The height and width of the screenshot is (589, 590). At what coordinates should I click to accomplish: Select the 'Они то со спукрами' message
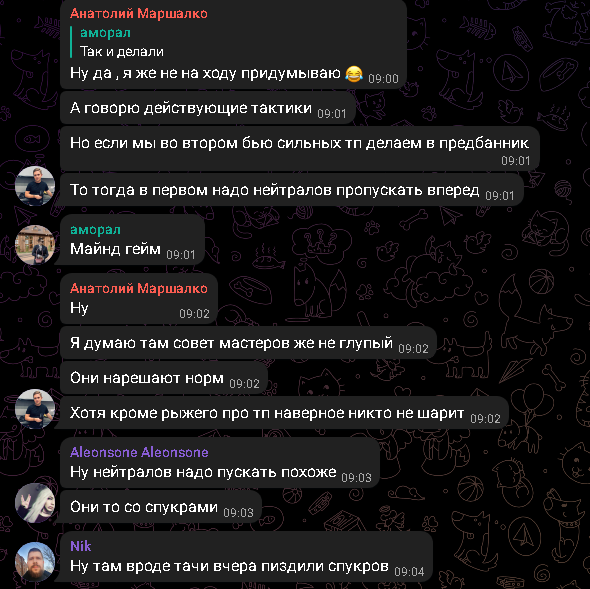[x=161, y=507]
